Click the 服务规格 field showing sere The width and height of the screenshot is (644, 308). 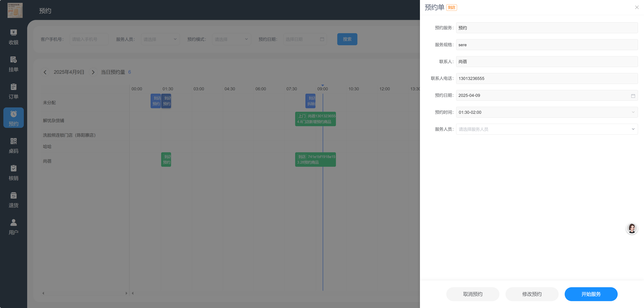tap(547, 45)
